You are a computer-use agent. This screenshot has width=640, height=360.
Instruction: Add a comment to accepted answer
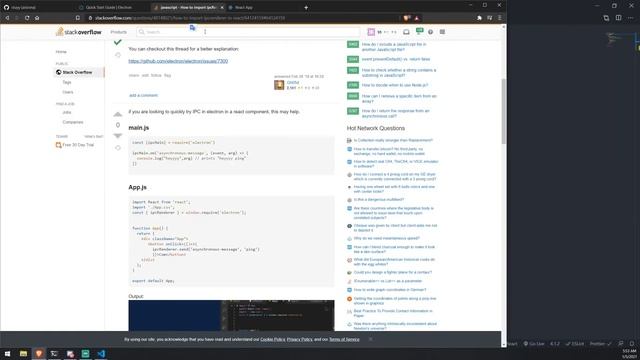[x=143, y=95]
